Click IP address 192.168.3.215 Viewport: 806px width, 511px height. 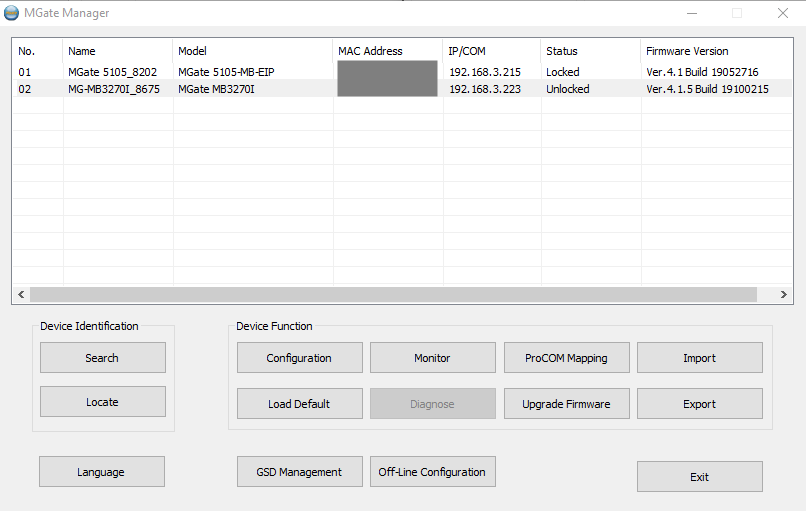click(x=485, y=72)
